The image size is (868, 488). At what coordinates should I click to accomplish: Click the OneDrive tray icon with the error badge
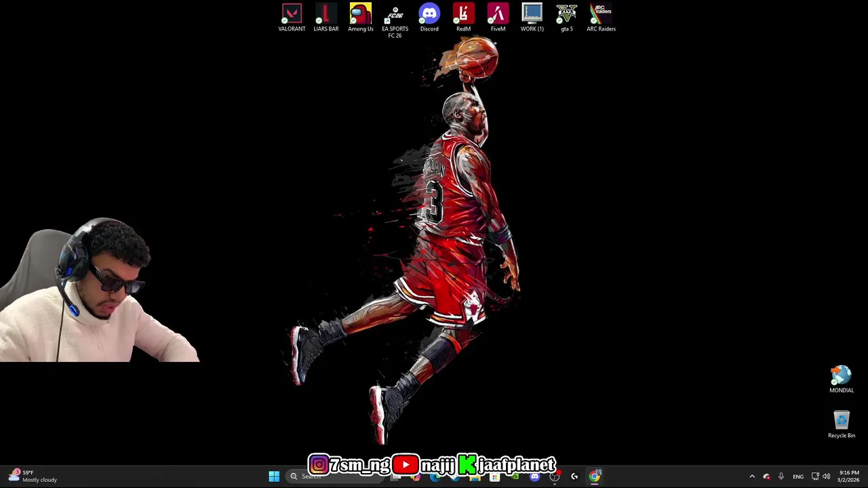[x=766, y=476]
